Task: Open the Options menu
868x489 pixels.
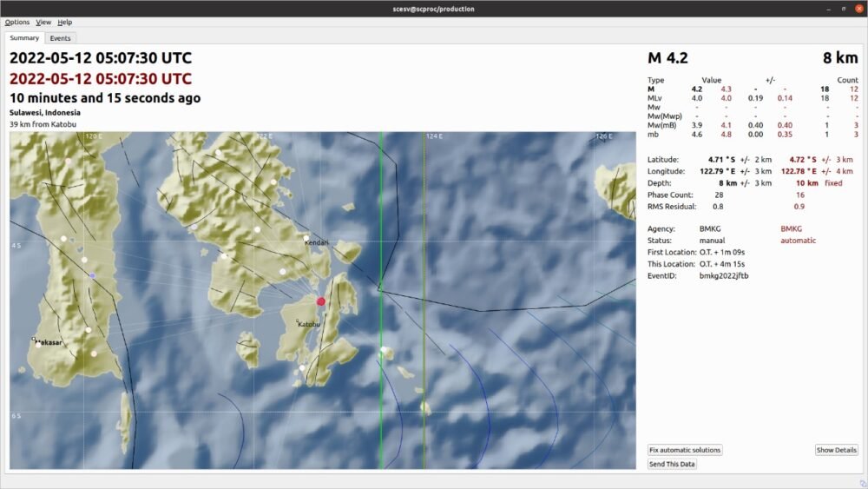Action: click(17, 23)
